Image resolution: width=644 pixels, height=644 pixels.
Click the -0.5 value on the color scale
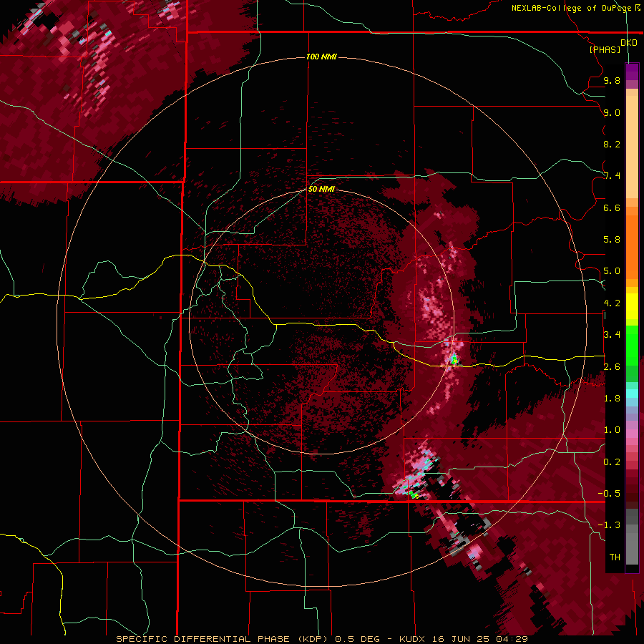pyautogui.click(x=609, y=494)
